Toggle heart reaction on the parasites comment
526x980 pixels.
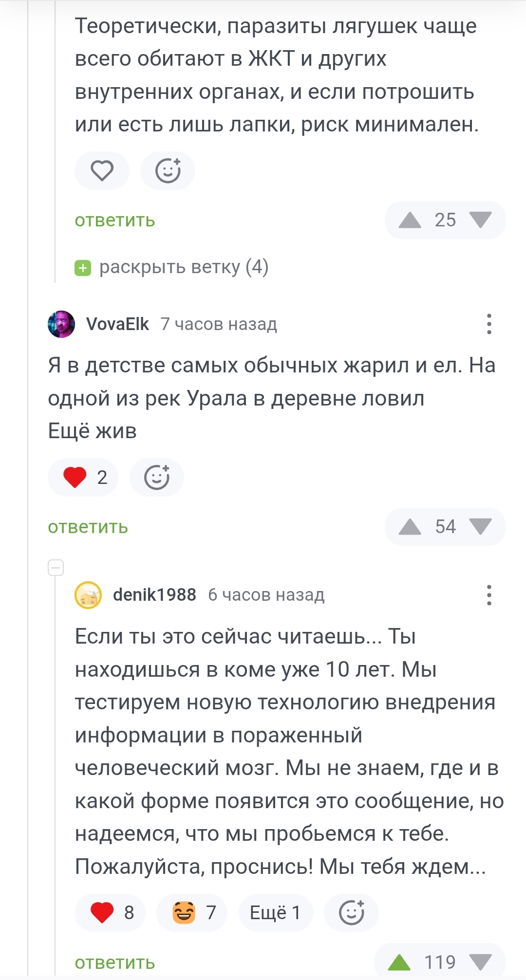(x=102, y=171)
